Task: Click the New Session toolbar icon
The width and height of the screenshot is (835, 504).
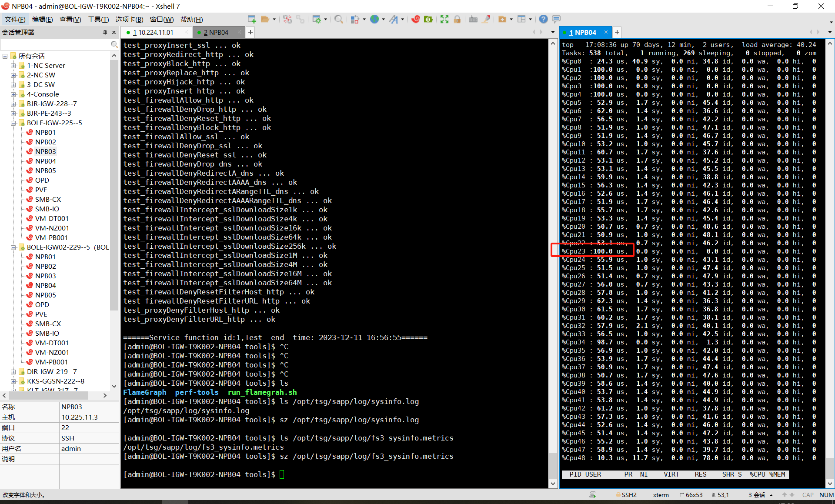Action: (251, 19)
